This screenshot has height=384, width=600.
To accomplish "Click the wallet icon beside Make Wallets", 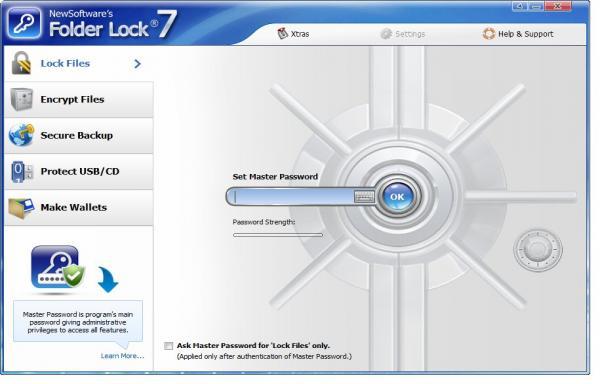I will [21, 208].
